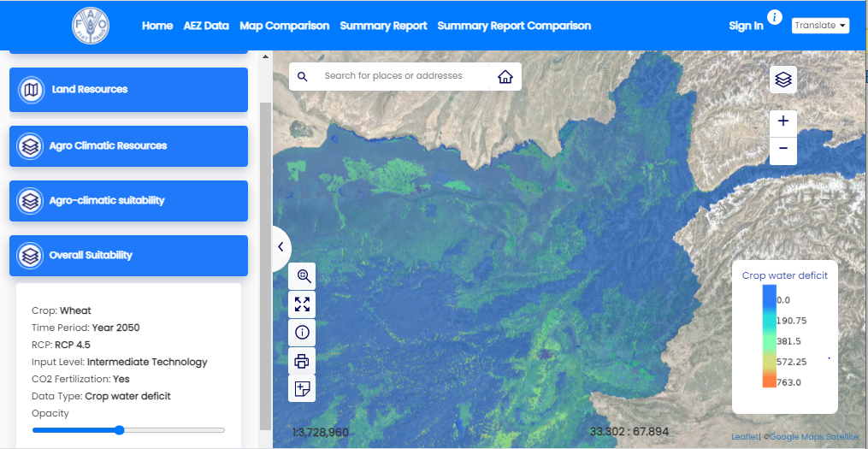Click the search magnifier icon
Viewport: 868px width, 449px height.
click(302, 76)
